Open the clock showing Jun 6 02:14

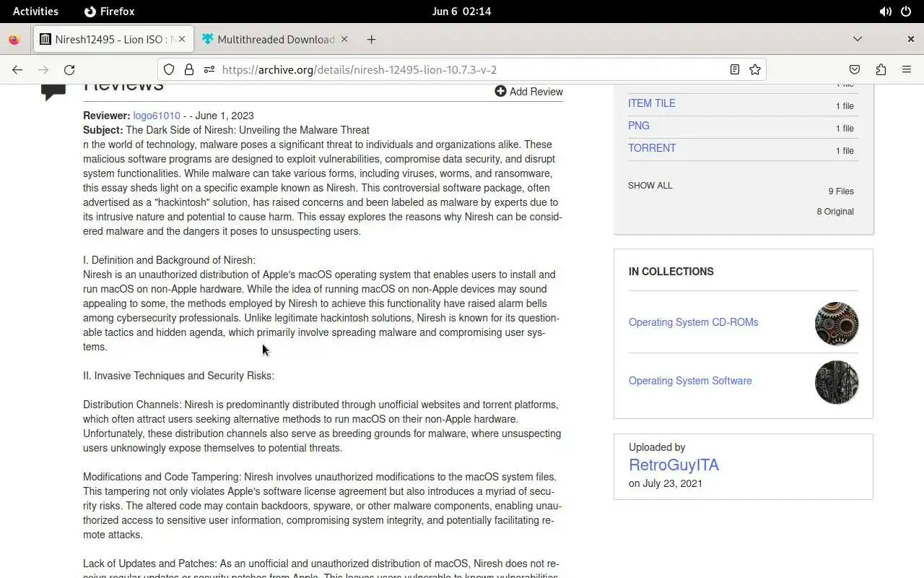point(461,12)
